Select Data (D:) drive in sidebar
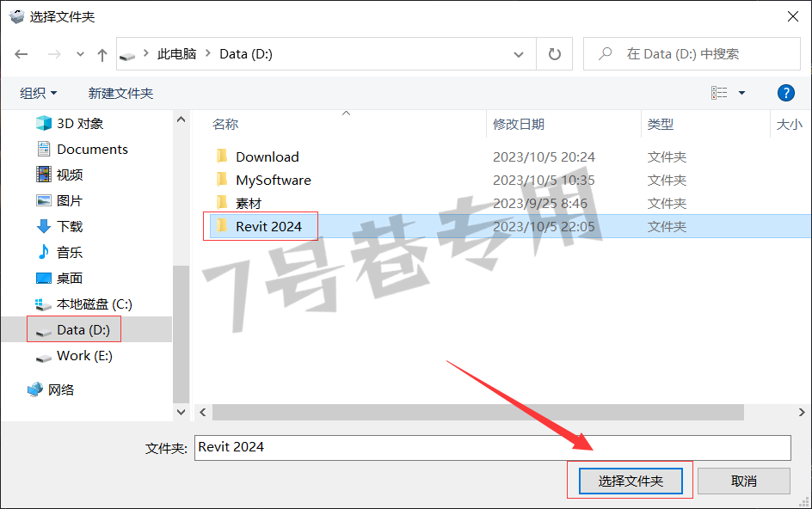The height and width of the screenshot is (509, 812). tap(83, 330)
